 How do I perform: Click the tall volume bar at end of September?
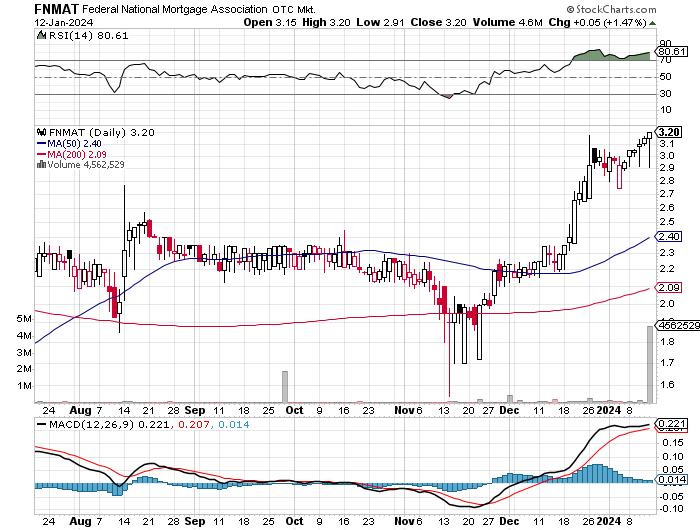[285, 387]
